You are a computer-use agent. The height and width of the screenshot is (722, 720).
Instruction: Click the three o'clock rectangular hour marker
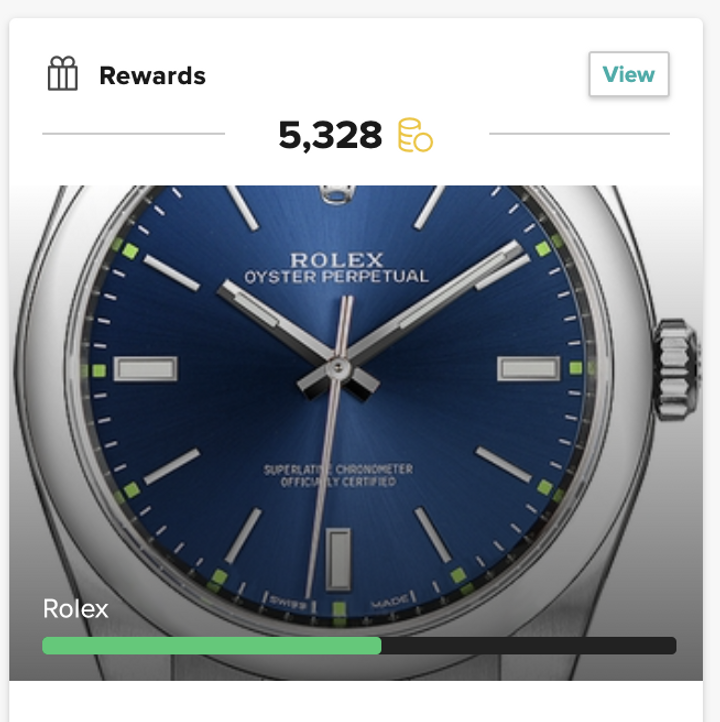coord(529,368)
